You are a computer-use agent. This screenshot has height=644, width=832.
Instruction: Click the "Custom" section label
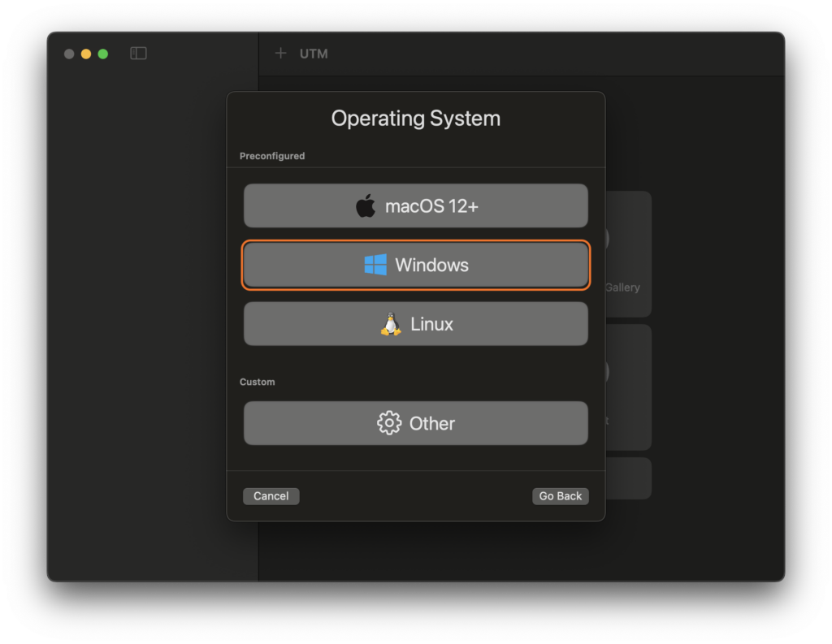click(258, 382)
